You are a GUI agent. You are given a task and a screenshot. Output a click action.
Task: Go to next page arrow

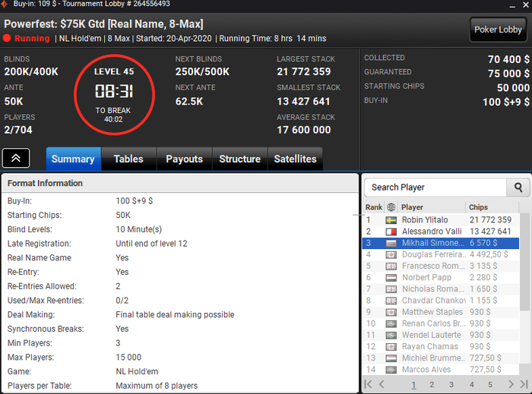(511, 384)
